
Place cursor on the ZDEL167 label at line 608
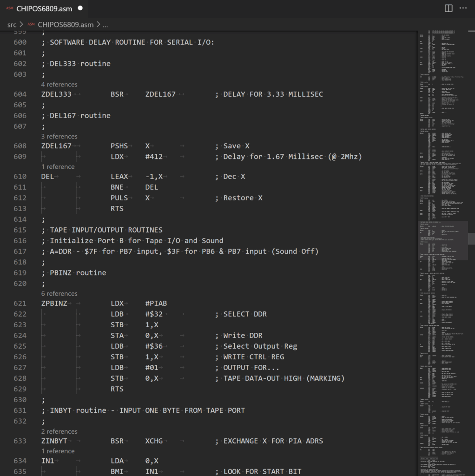56,146
